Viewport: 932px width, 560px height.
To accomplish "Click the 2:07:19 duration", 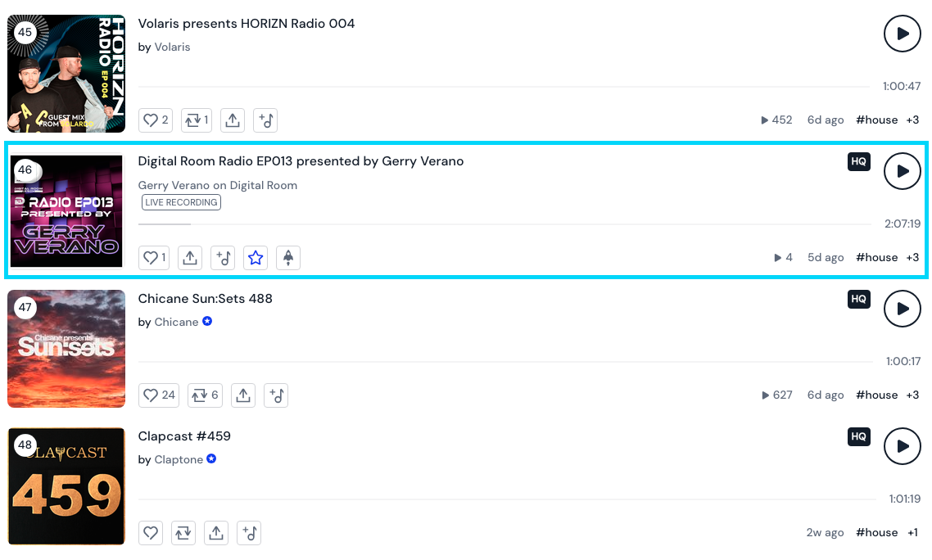I will pos(903,224).
